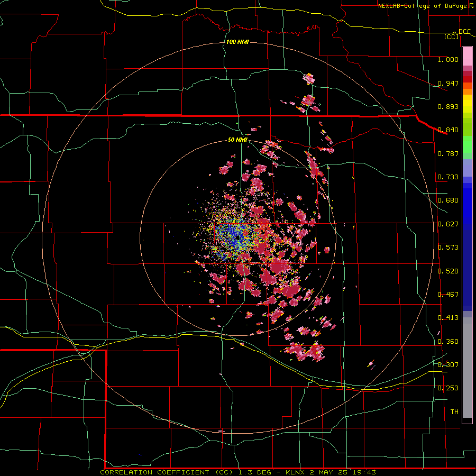Click the 1.000 color scale value

pyautogui.click(x=448, y=59)
